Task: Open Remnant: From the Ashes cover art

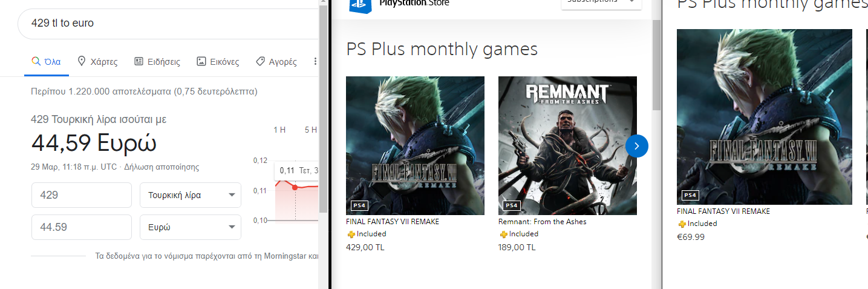Action: coord(567,145)
